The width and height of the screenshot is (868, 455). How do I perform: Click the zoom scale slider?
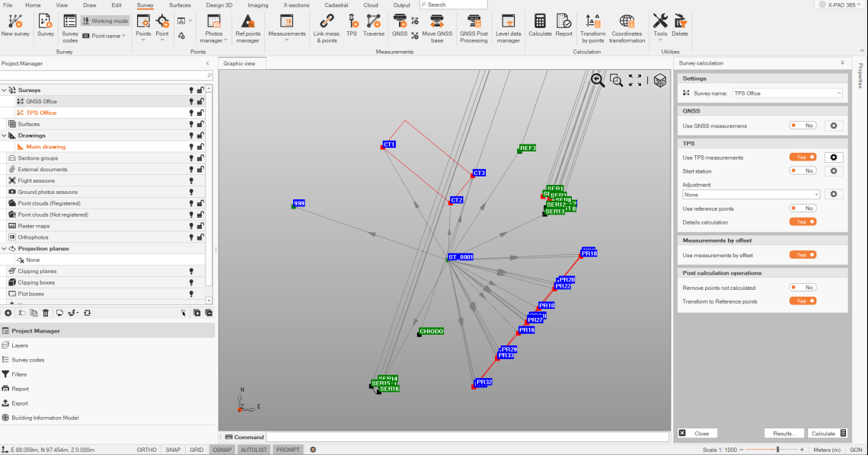pos(777,450)
